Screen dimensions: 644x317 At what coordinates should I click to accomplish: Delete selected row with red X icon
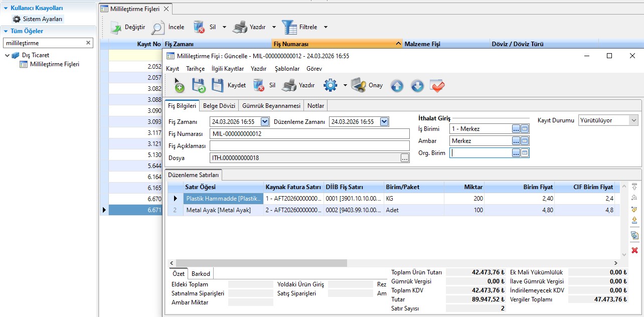click(634, 250)
